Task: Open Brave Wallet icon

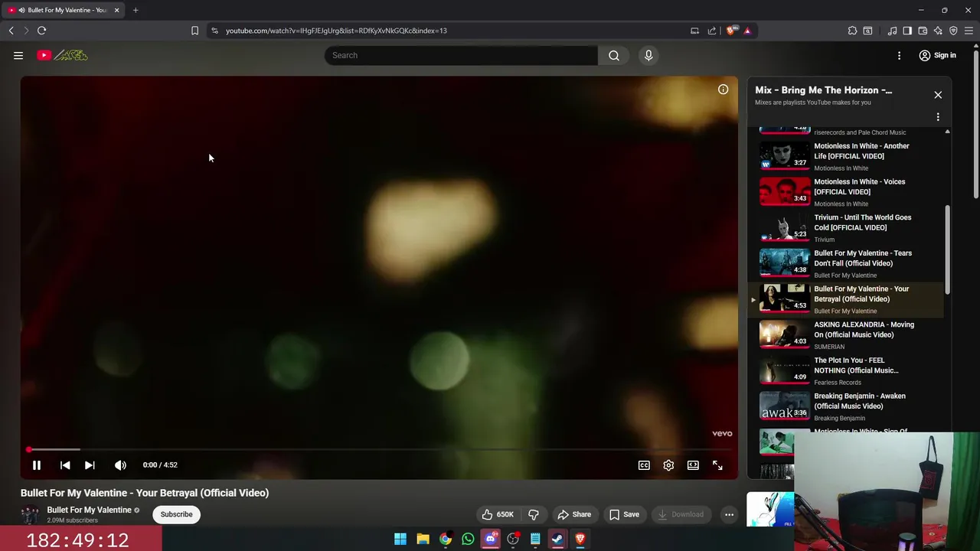Action: coord(923,31)
